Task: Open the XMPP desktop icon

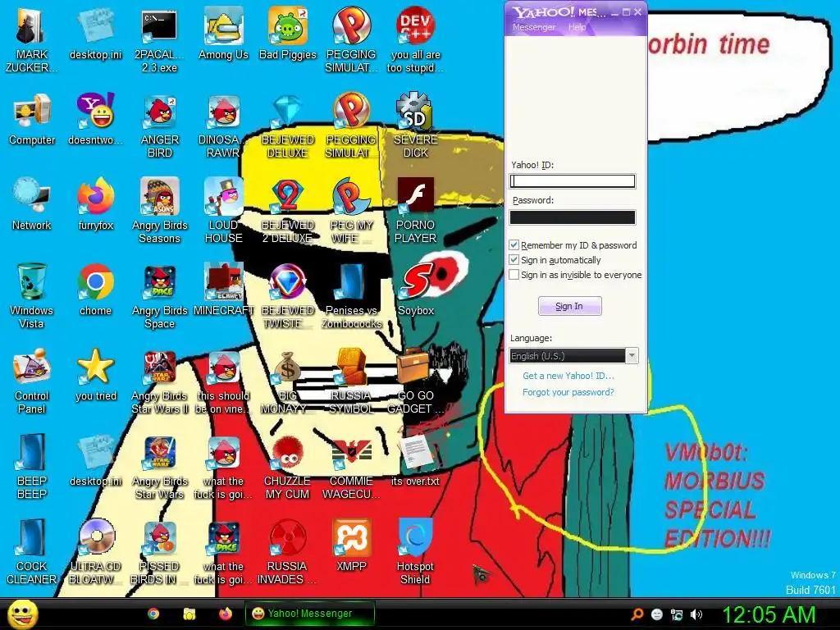Action: tap(351, 546)
